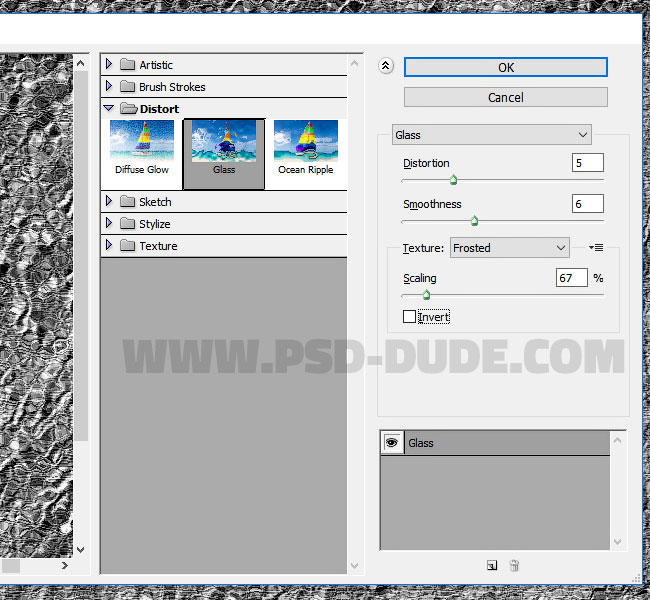Open the Frosted texture dropdown
This screenshot has width=650, height=600.
point(510,248)
